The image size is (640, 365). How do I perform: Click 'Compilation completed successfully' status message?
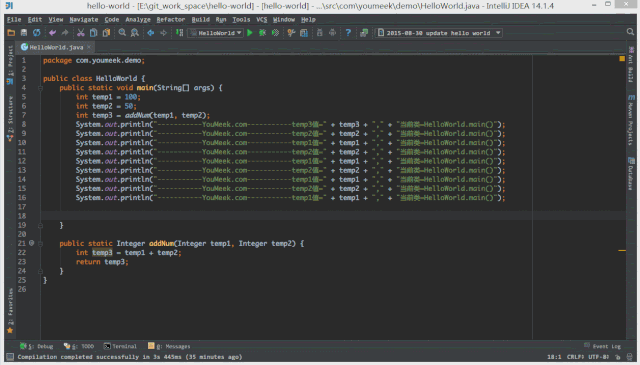[130, 357]
